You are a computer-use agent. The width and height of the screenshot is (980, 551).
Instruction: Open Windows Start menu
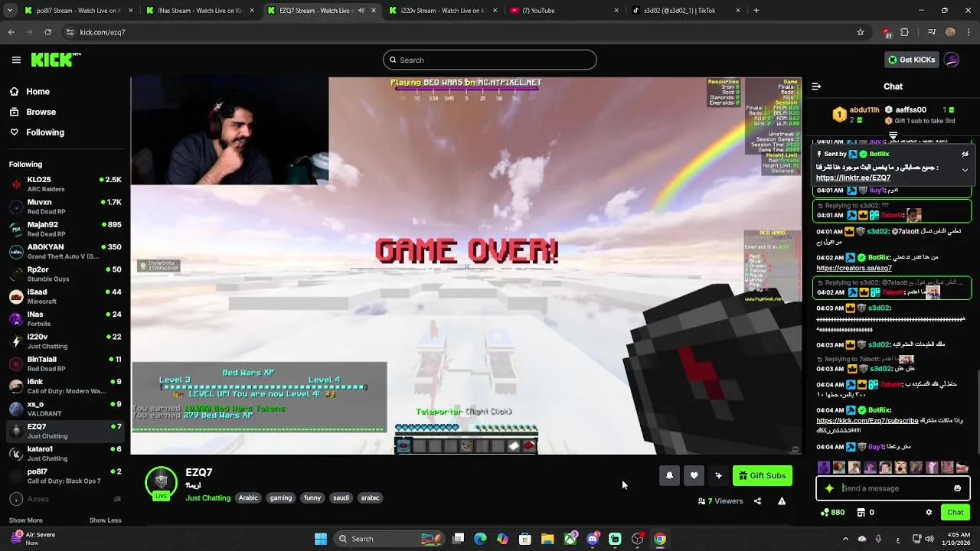[321, 539]
